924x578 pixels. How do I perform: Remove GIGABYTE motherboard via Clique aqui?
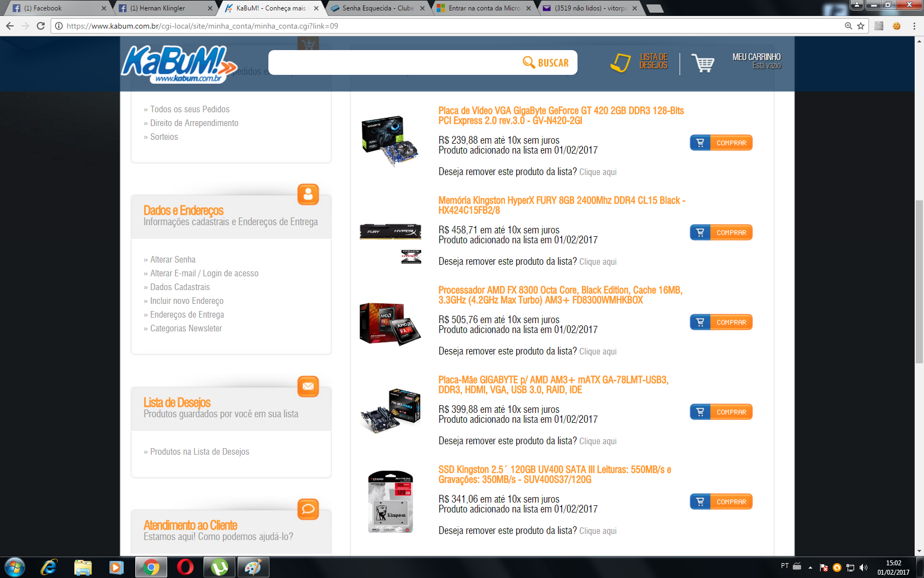(x=598, y=441)
